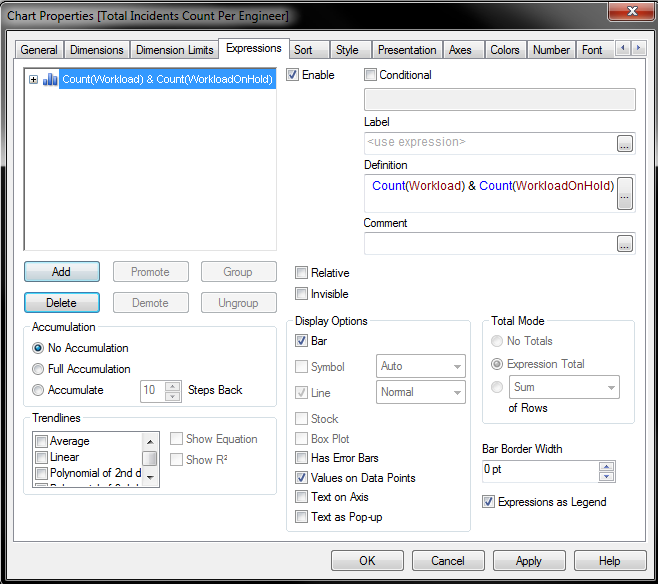Click the Trendlines scrollbar thumb
The image size is (658, 584).
(x=150, y=459)
